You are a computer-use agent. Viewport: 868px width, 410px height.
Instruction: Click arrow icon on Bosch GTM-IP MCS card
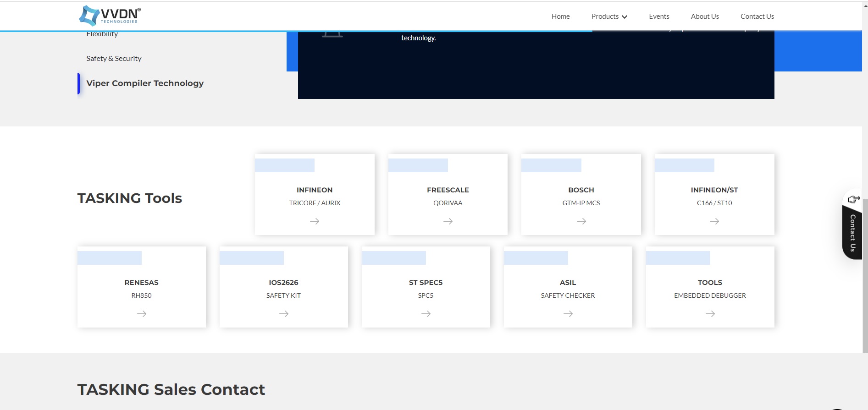tap(581, 221)
